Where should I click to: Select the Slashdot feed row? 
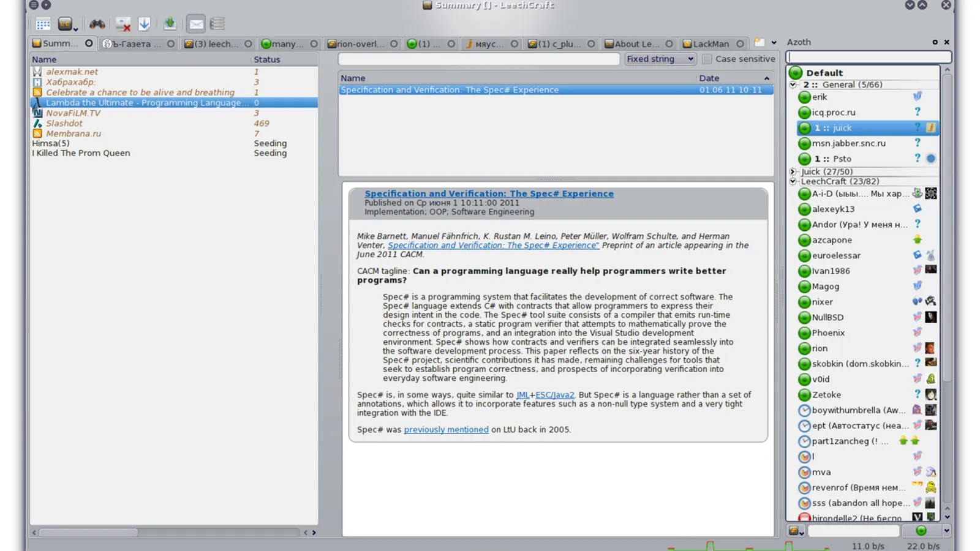point(174,123)
